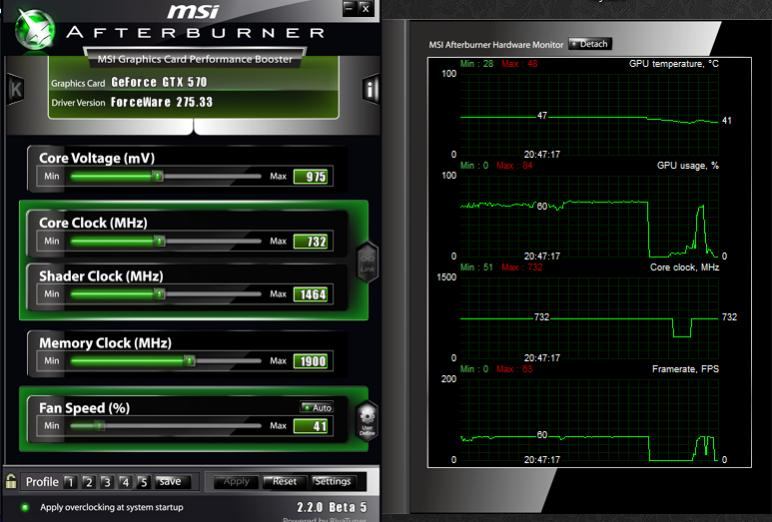The width and height of the screenshot is (772, 522).
Task: Click the ForceWare 275.33 driver text
Action: tap(161, 102)
